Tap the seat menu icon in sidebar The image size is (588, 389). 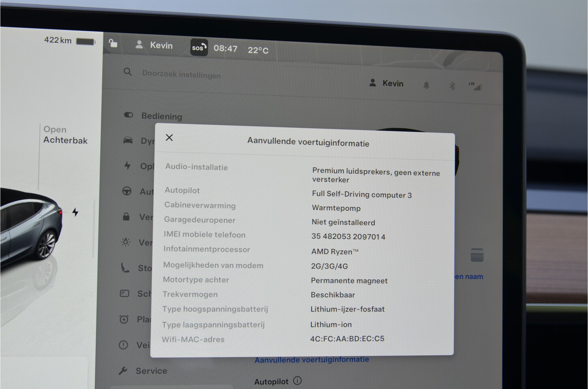[125, 267]
